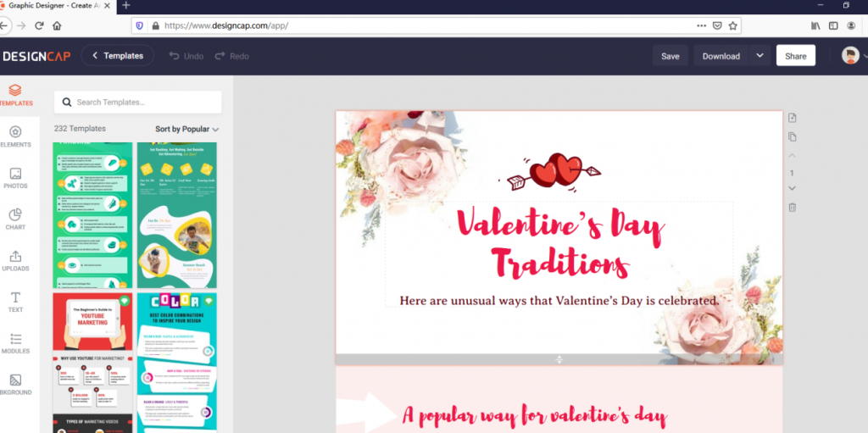Go back via the Templates button
This screenshot has width=868, height=433.
click(x=118, y=56)
